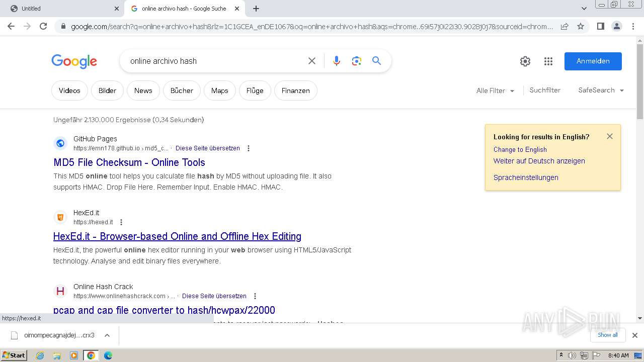Close the downloads bar
The width and height of the screenshot is (644, 362).
[635, 335]
